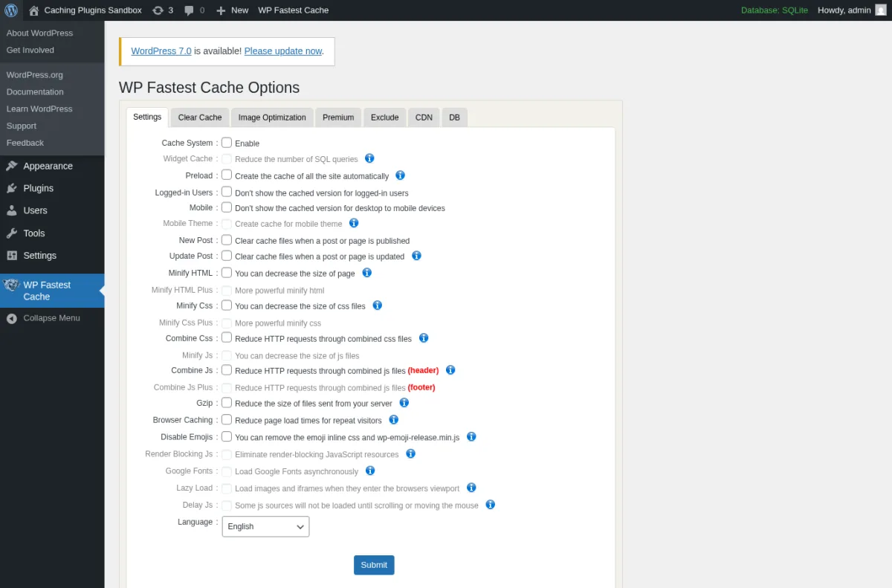
Task: Click the plus New icon
Action: [x=221, y=10]
